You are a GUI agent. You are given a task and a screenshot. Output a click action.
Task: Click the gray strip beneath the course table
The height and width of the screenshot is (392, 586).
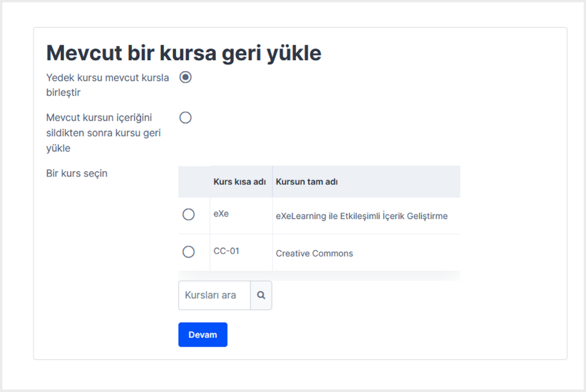tap(319, 276)
